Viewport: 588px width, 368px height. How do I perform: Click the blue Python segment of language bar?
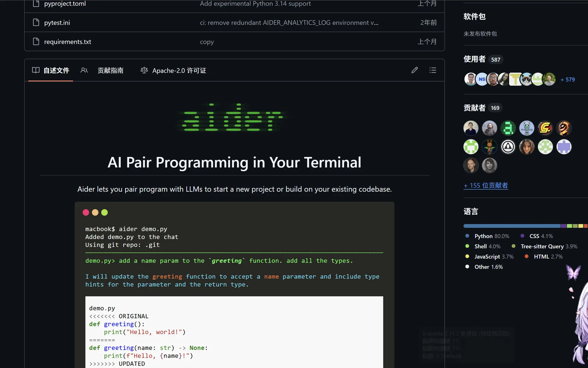point(512,226)
